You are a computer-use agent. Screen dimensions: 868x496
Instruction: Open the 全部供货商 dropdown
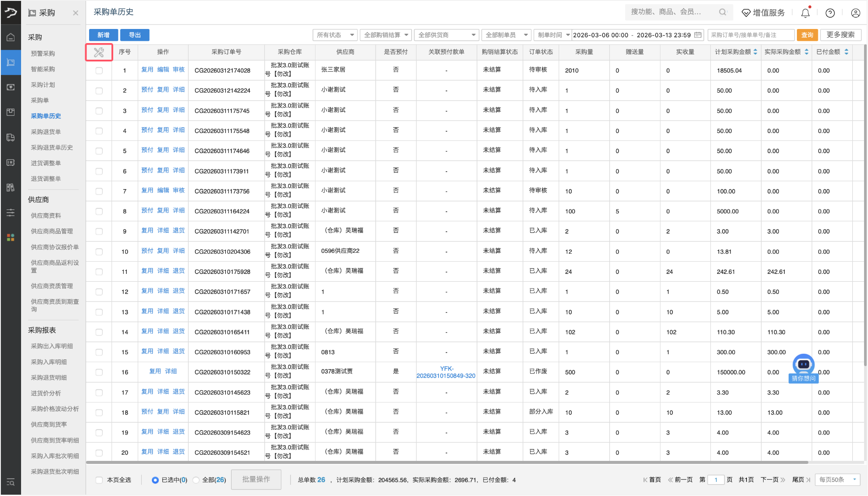(447, 35)
